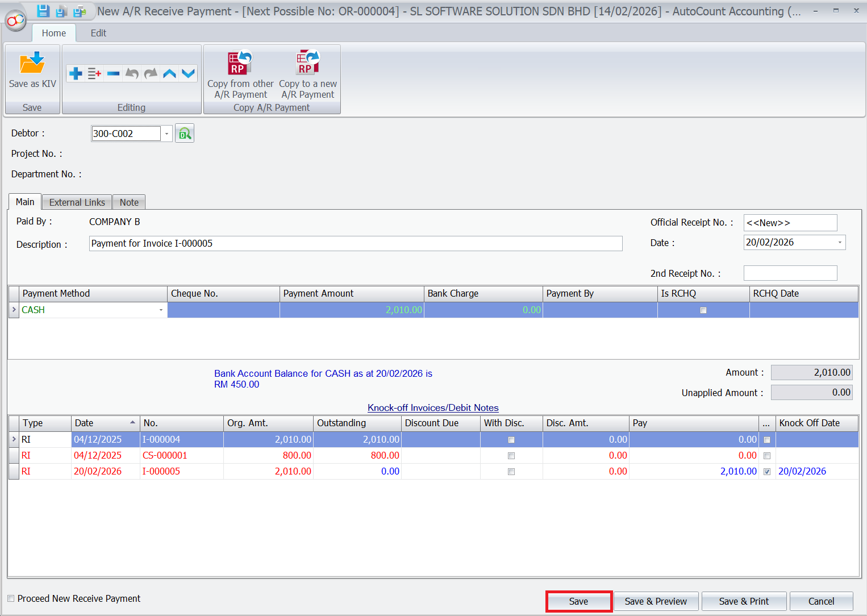Image resolution: width=867 pixels, height=616 pixels.
Task: Click the insert row icon in Editing
Action: 94,73
